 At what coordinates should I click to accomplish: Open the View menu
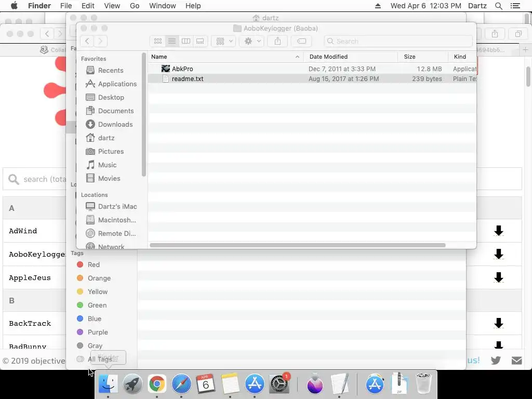(x=112, y=6)
